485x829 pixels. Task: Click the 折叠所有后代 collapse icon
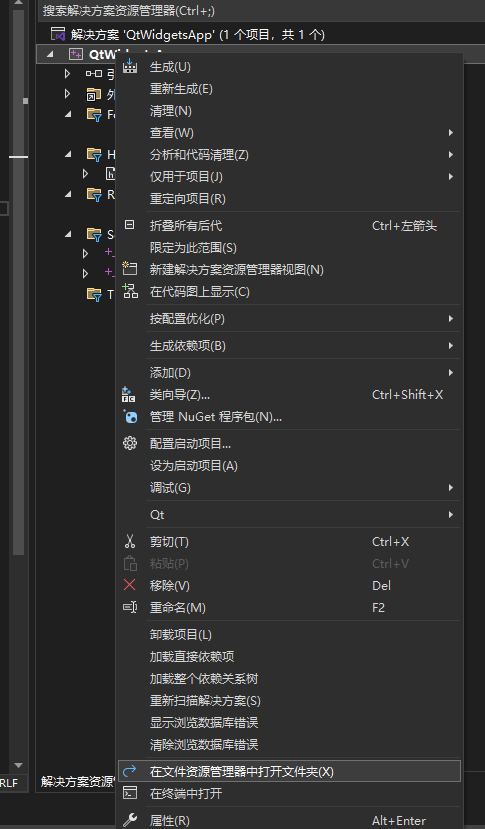(129, 225)
